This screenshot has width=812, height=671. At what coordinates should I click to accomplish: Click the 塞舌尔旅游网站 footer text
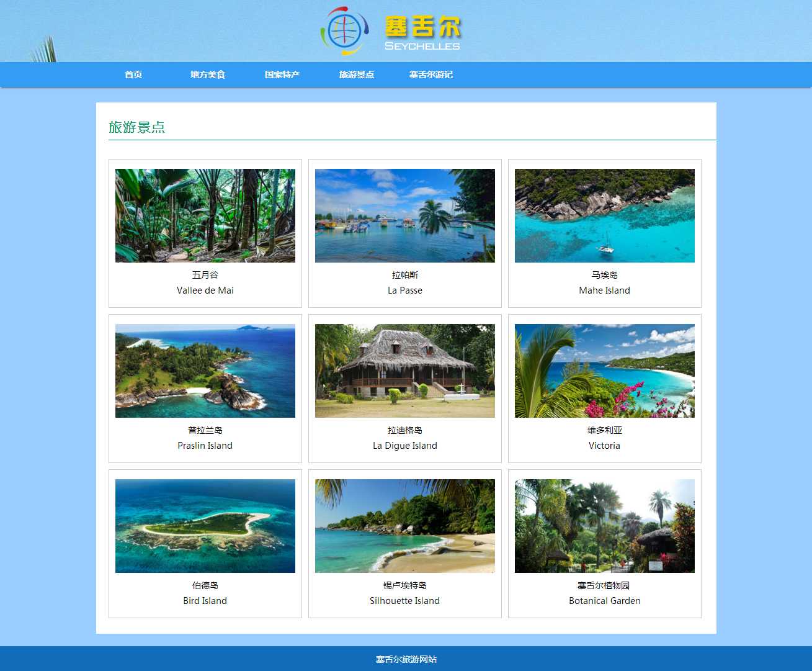(406, 659)
